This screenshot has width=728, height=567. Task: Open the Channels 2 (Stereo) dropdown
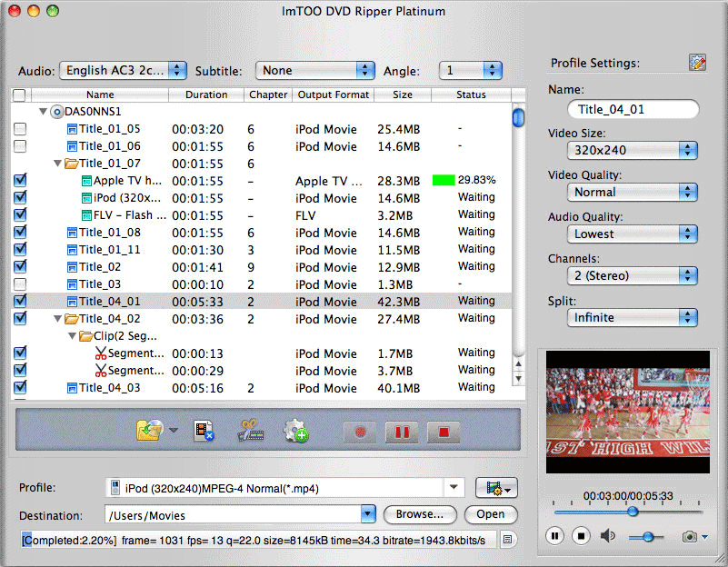click(x=633, y=275)
